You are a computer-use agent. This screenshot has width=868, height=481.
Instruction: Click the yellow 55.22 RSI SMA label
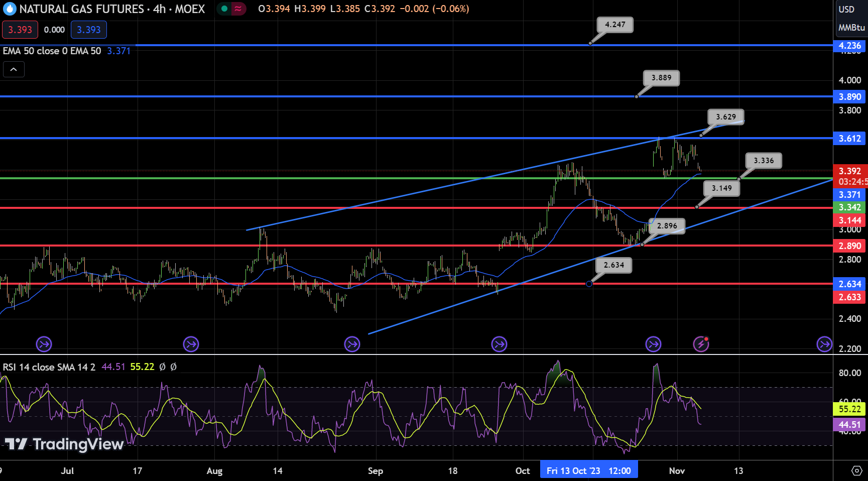[x=849, y=409]
